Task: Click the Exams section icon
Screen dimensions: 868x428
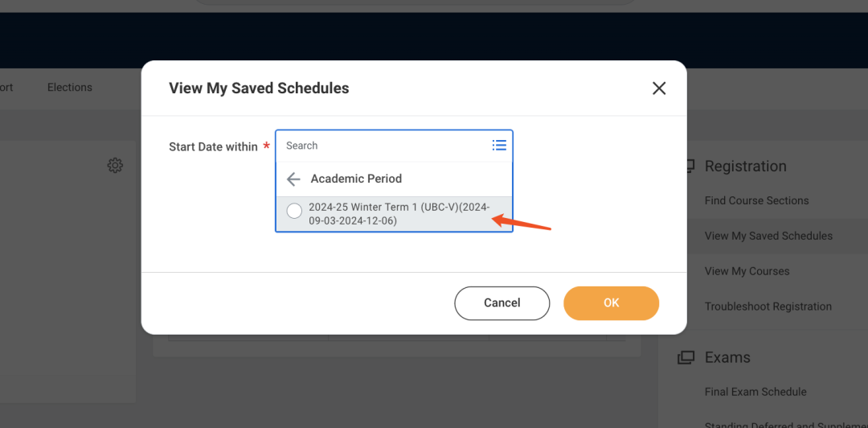Action: (x=686, y=357)
